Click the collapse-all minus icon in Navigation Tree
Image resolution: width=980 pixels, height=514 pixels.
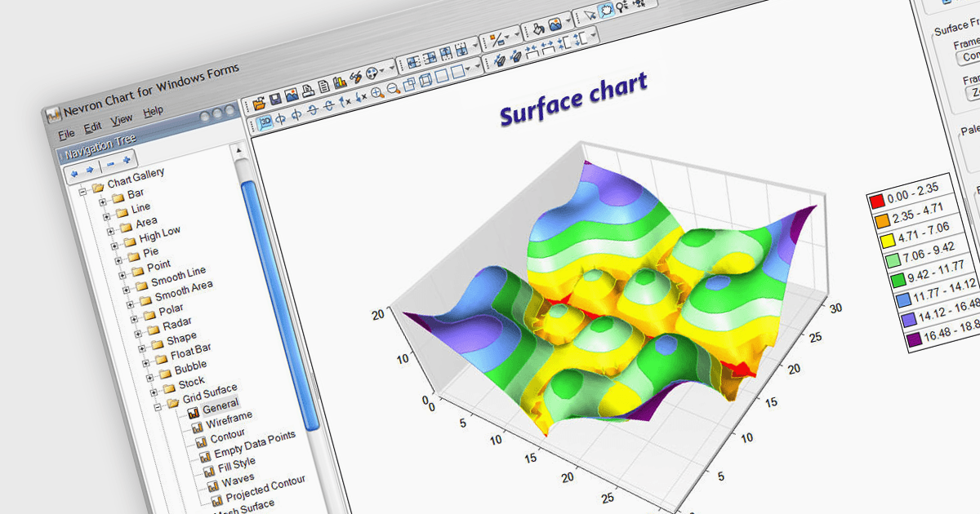tap(110, 164)
